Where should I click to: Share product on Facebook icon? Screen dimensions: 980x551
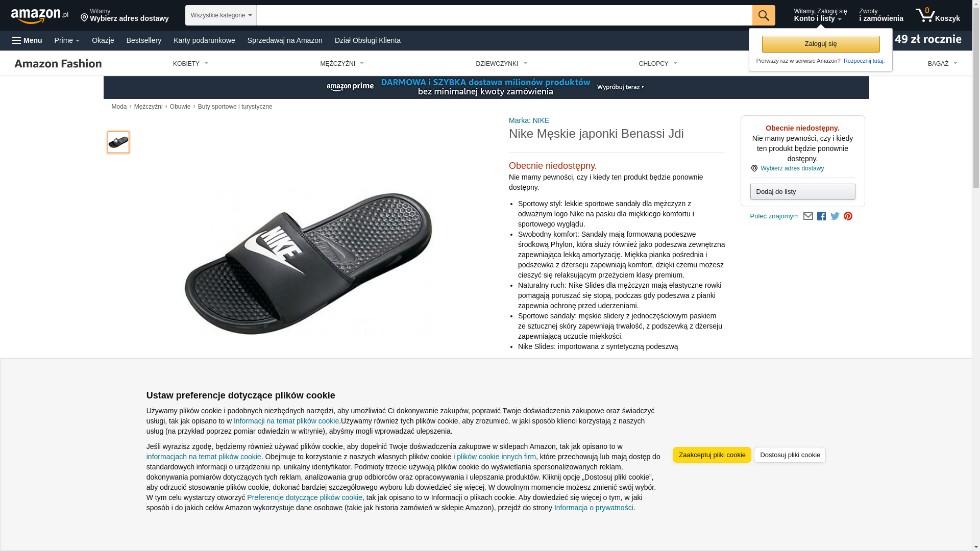[x=821, y=216]
